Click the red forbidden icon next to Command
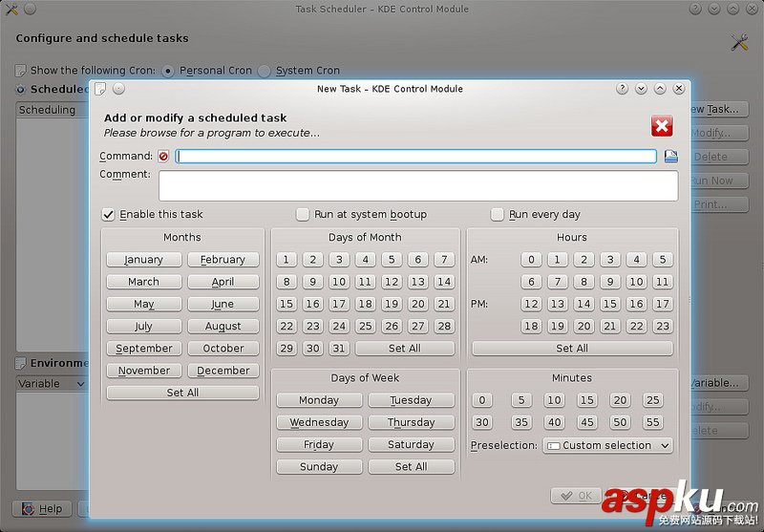Viewport: 764px width, 532px height. pos(163,156)
